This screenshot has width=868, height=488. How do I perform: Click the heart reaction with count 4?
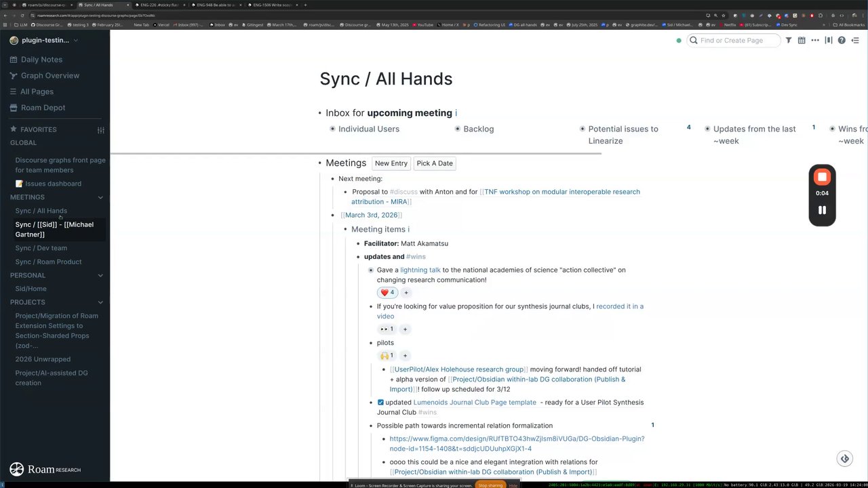pyautogui.click(x=388, y=293)
